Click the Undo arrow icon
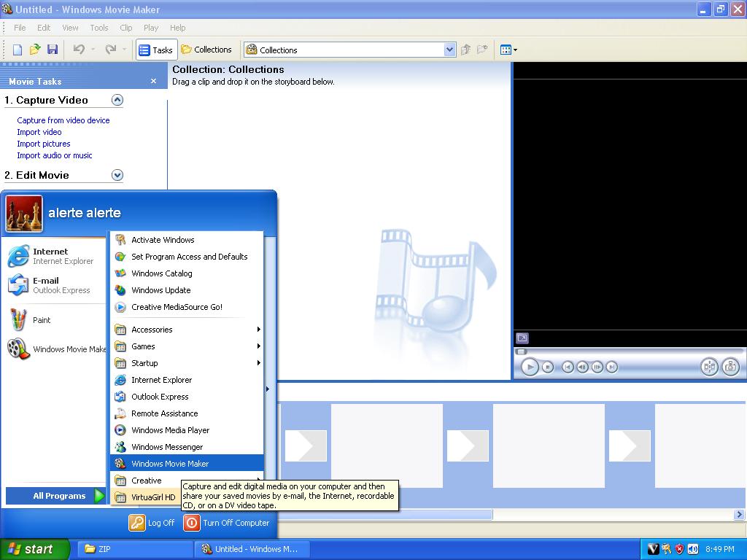Viewport: 747px width, 560px height. pyautogui.click(x=79, y=50)
